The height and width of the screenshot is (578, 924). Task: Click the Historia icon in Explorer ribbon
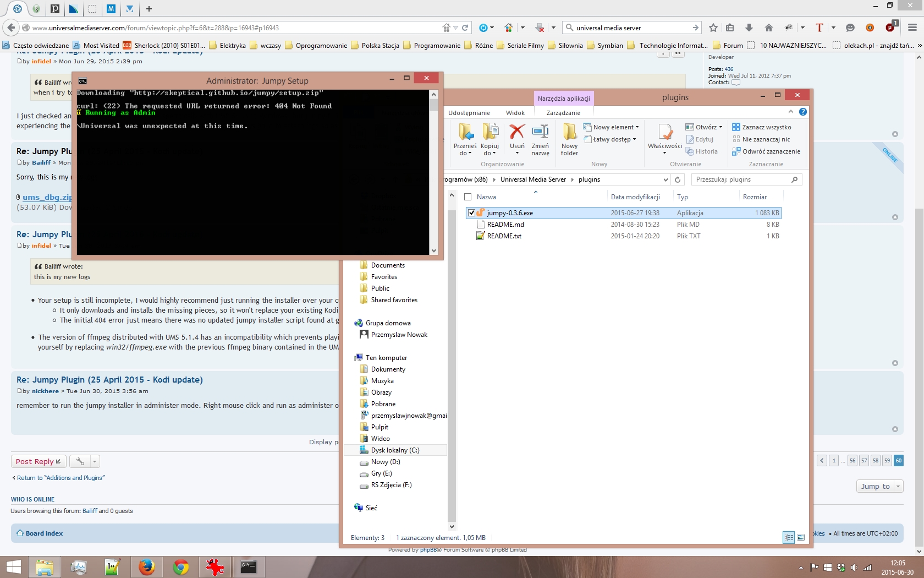click(702, 151)
